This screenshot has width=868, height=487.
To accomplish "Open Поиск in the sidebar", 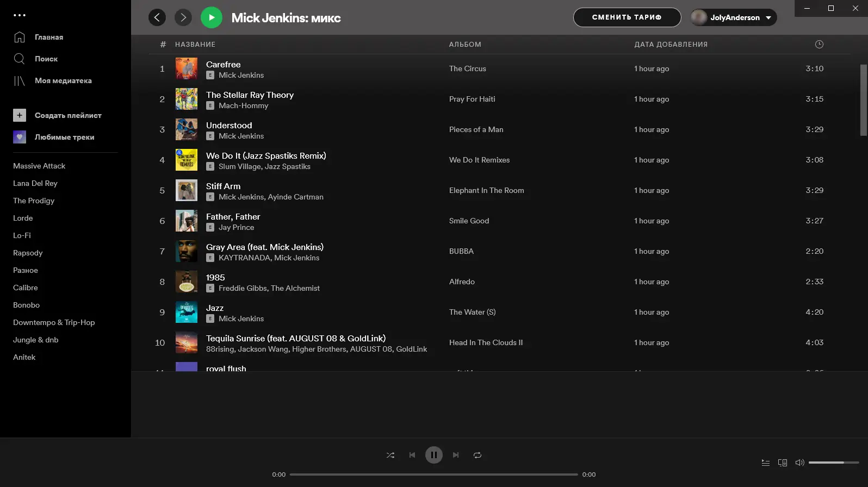I will point(46,59).
